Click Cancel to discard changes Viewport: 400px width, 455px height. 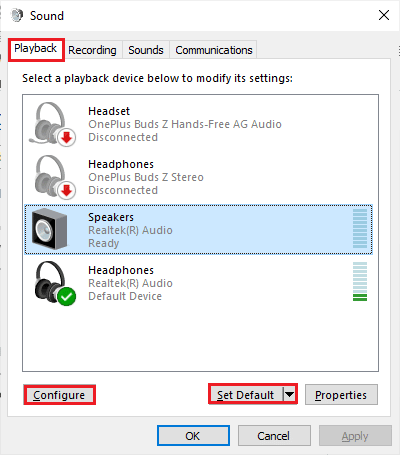pyautogui.click(x=274, y=436)
